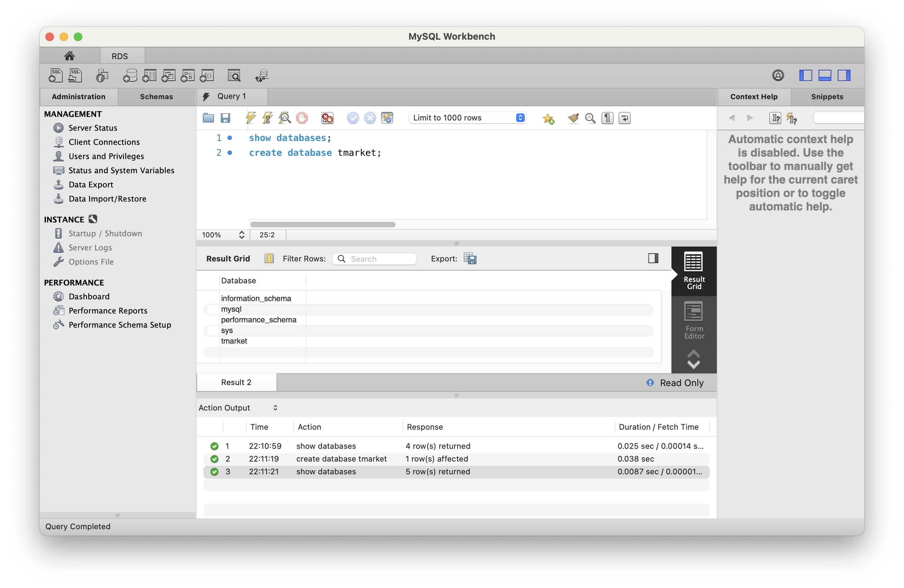Toggle right sidebar visibility

point(844,75)
